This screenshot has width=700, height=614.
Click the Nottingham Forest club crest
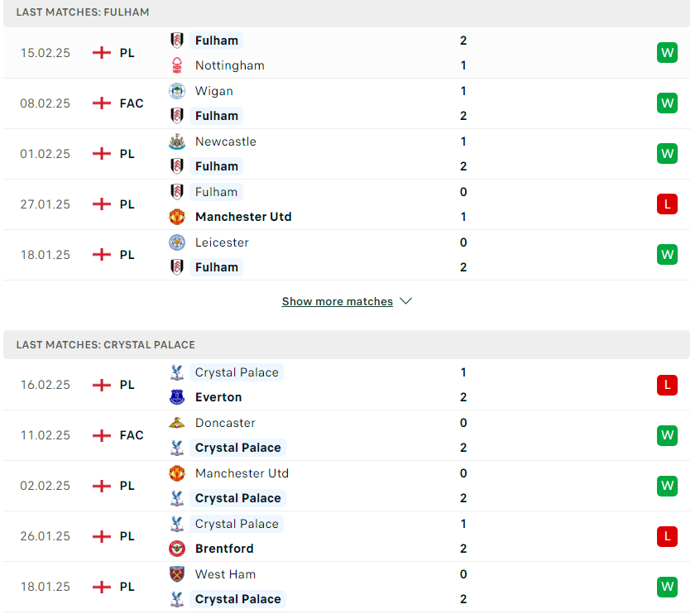pyautogui.click(x=177, y=65)
